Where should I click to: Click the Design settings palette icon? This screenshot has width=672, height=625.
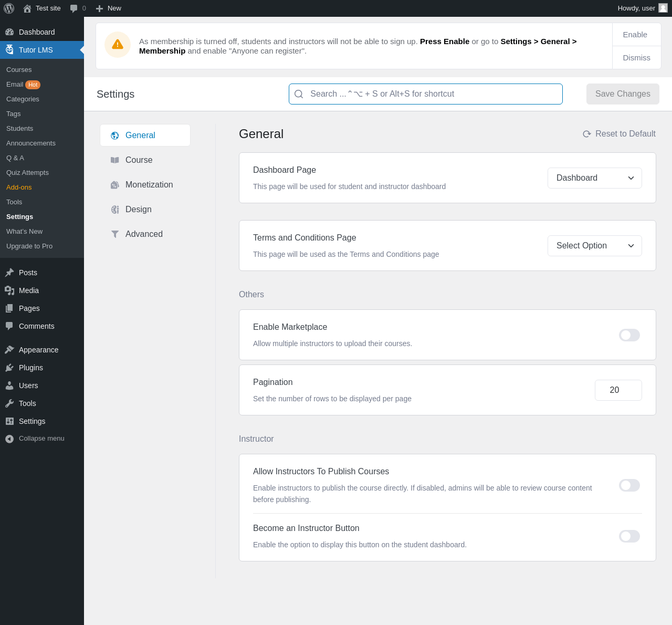click(x=115, y=210)
